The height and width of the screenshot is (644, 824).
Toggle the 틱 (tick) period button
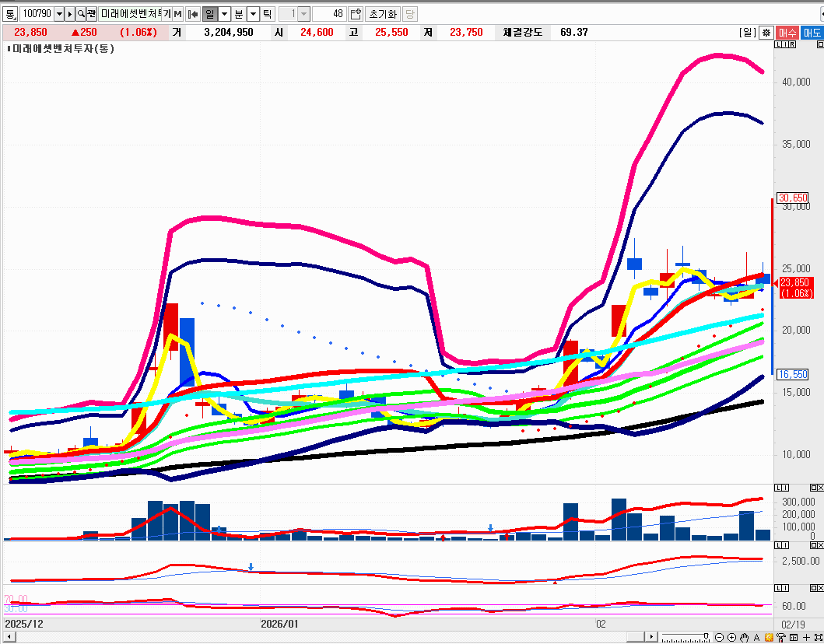pos(267,14)
